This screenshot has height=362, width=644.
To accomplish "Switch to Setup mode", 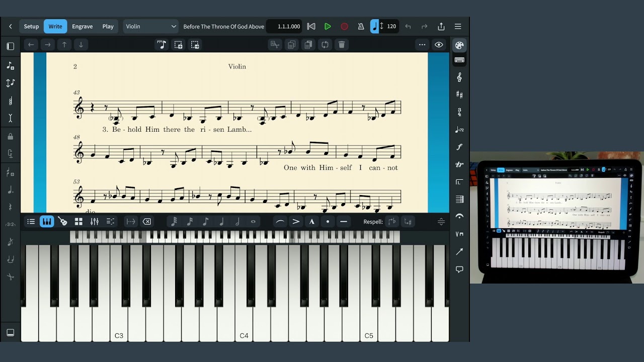I will (x=31, y=26).
